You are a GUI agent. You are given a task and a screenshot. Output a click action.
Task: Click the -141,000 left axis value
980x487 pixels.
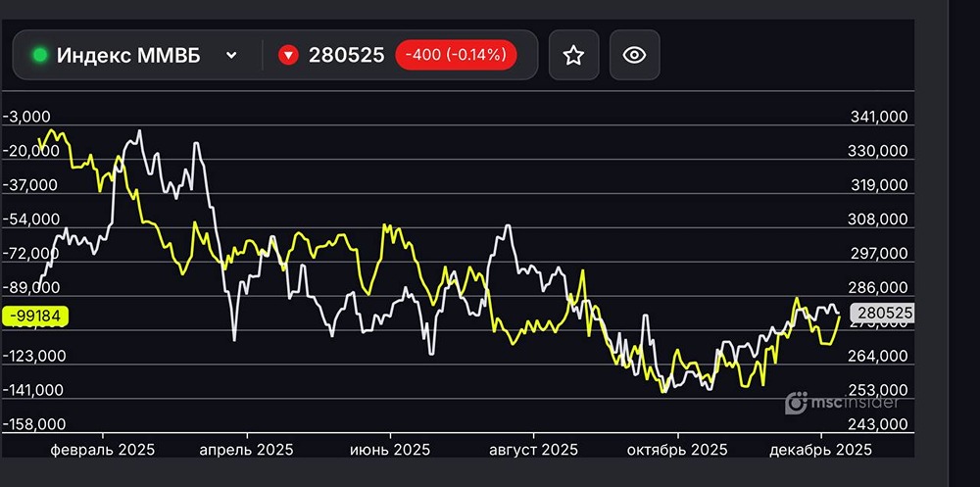[x=33, y=390]
